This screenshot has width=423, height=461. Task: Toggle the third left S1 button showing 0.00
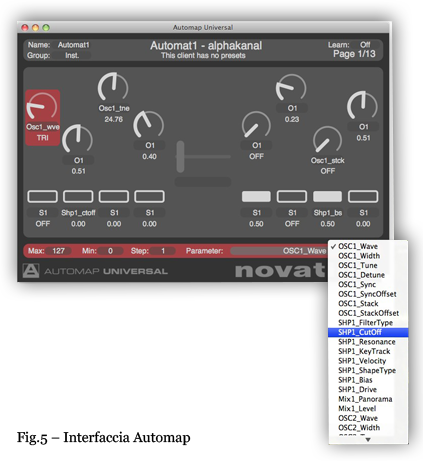[114, 197]
